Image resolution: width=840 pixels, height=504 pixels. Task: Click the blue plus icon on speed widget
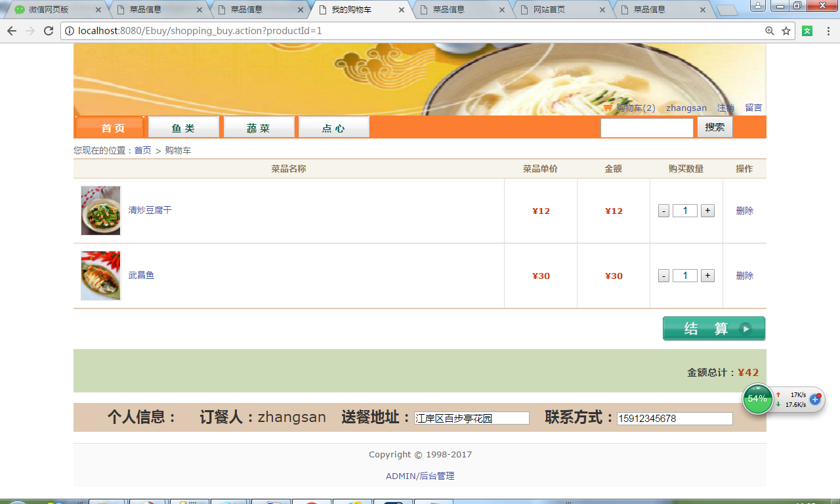click(x=815, y=399)
